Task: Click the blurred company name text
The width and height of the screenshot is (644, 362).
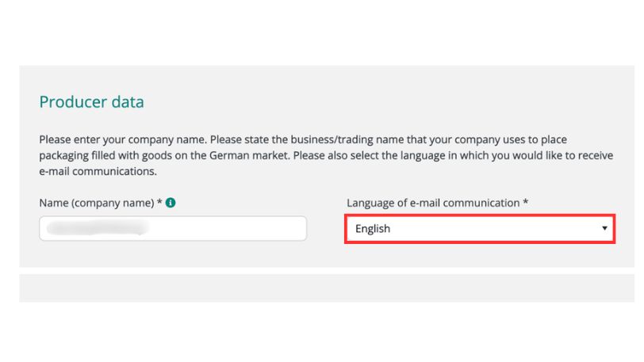Action: click(x=97, y=229)
